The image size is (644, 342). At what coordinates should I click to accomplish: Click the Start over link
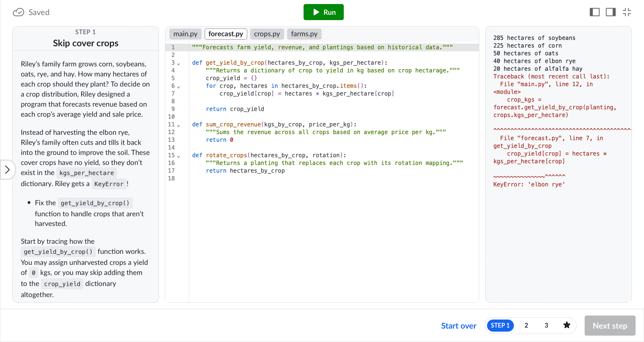pyautogui.click(x=459, y=326)
